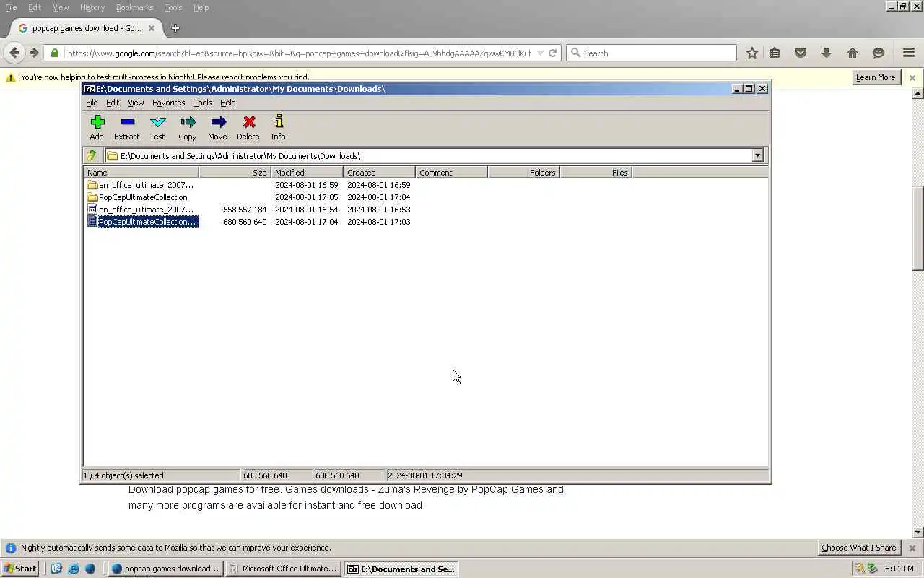Open the 7-Zip Edit menu
Screen dimensions: 924x578
[x=113, y=103]
